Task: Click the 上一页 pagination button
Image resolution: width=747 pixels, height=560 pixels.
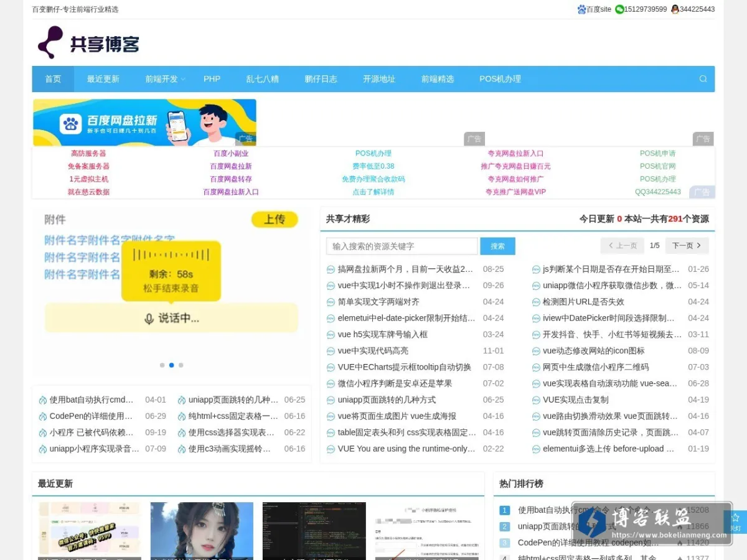Action: (x=622, y=246)
